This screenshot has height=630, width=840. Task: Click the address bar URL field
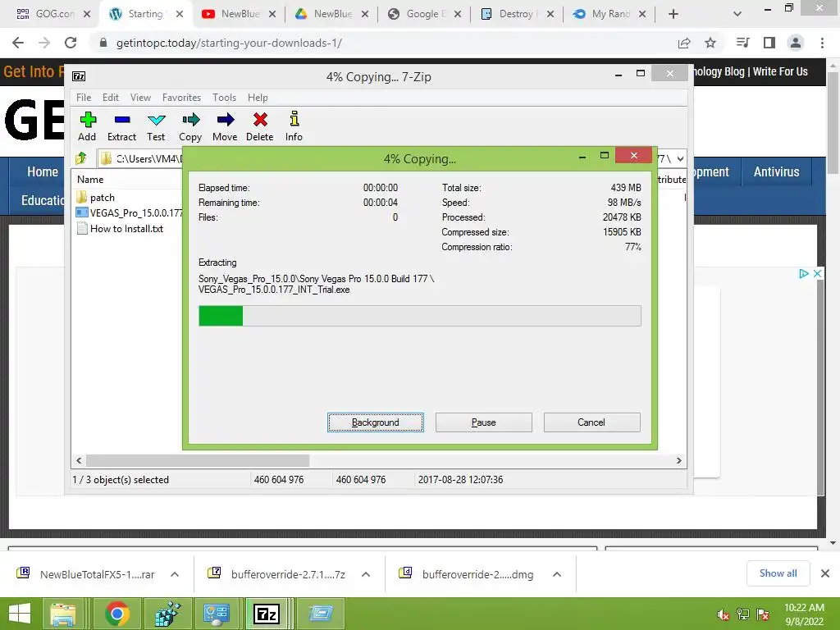click(x=375, y=43)
